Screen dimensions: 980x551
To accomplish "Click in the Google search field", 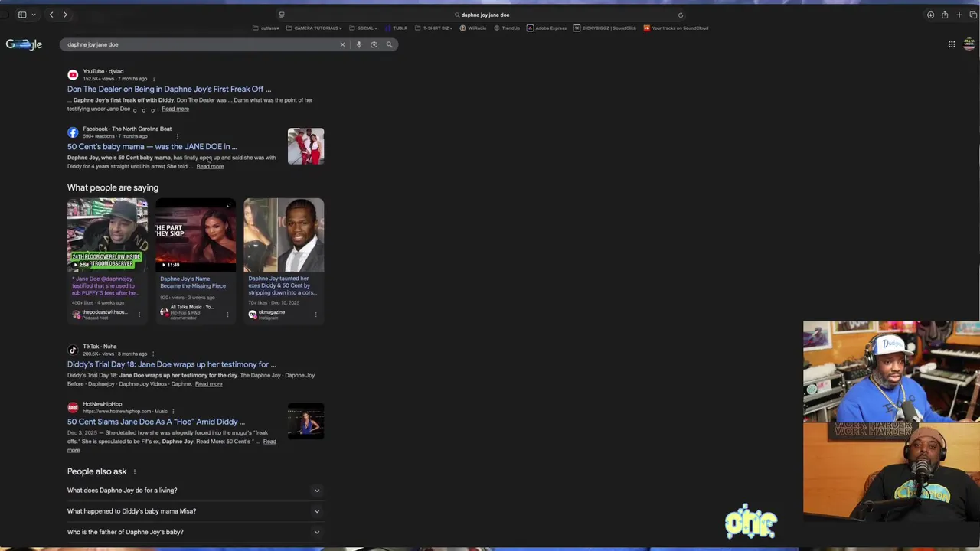I will pos(199,44).
